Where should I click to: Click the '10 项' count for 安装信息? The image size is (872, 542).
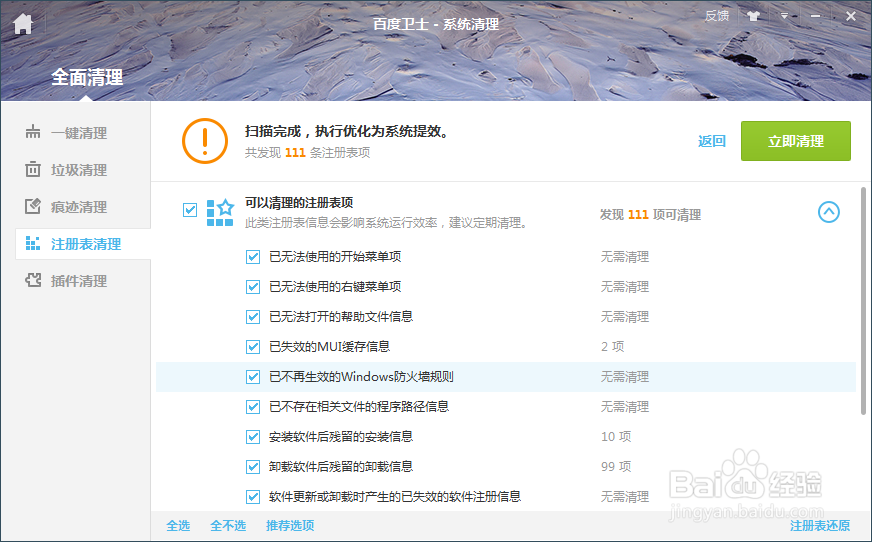coord(616,437)
